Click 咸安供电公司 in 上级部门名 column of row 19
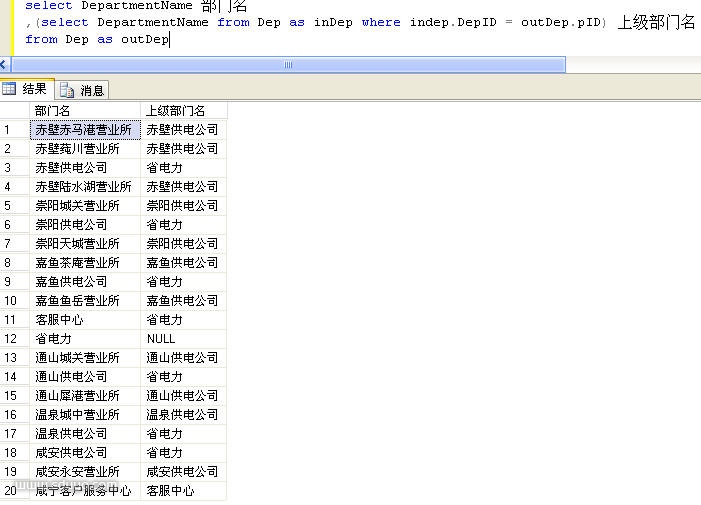Screen dimensions: 701x505 184,471
